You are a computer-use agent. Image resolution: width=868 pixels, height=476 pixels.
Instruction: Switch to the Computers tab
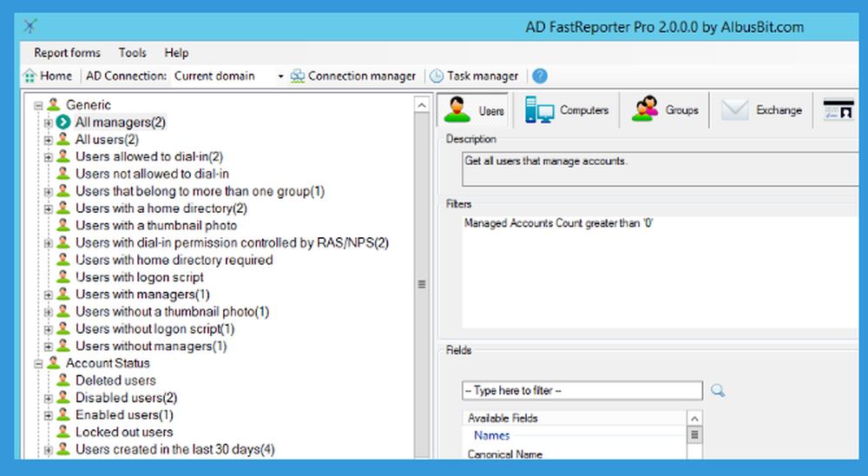(566, 109)
